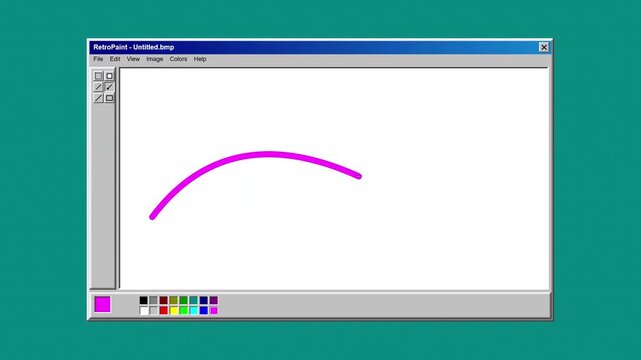
Task: Pick the rounded square eraser tool
Action: point(109,76)
